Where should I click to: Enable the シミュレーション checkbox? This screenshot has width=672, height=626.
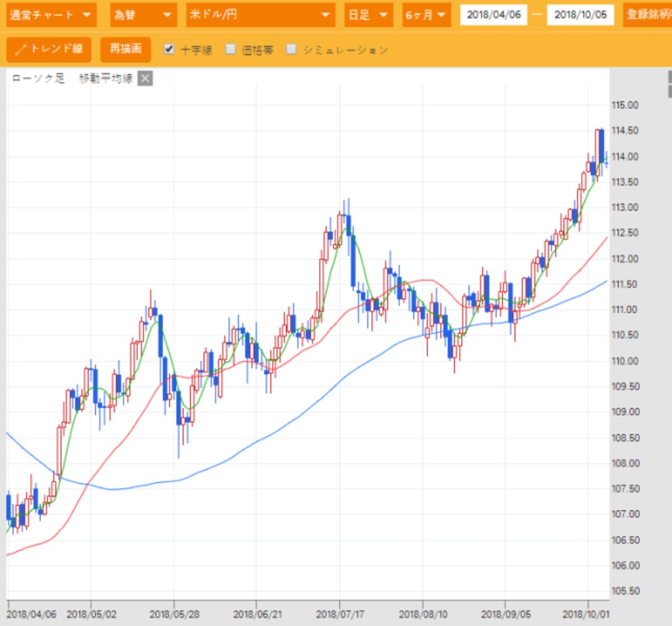click(291, 49)
